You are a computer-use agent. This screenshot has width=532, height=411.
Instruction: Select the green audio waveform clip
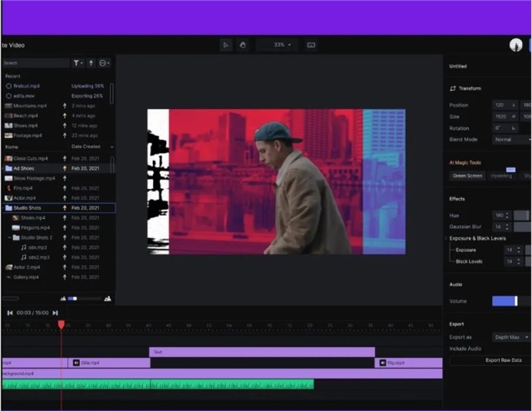158,384
